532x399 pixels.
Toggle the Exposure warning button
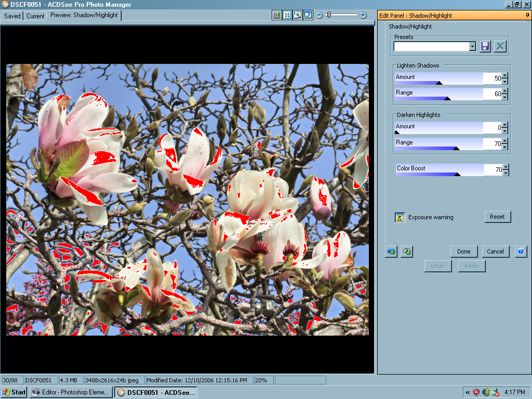click(x=400, y=217)
